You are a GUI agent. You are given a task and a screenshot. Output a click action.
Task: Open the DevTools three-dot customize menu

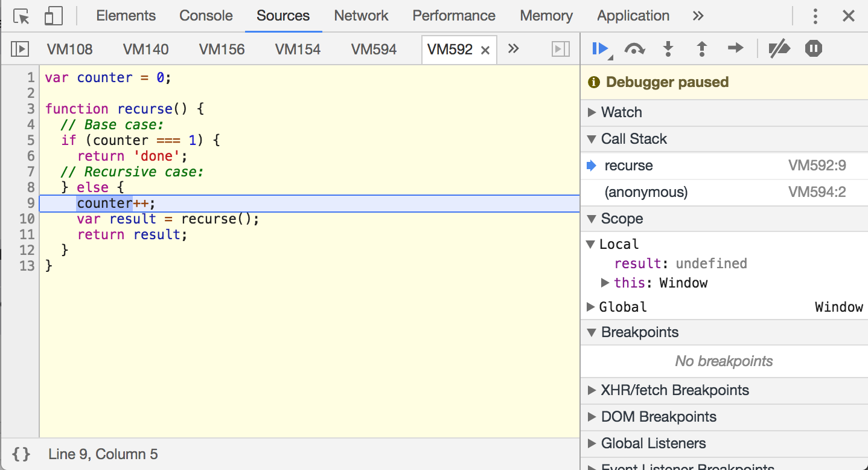point(815,16)
